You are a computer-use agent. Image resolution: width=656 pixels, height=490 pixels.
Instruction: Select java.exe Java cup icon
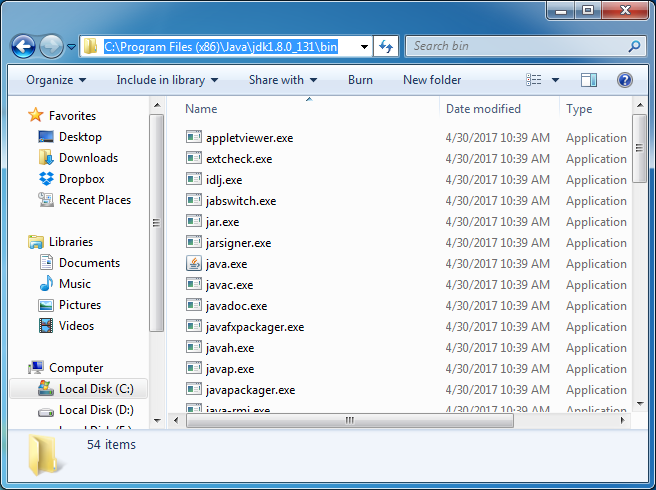pos(194,263)
